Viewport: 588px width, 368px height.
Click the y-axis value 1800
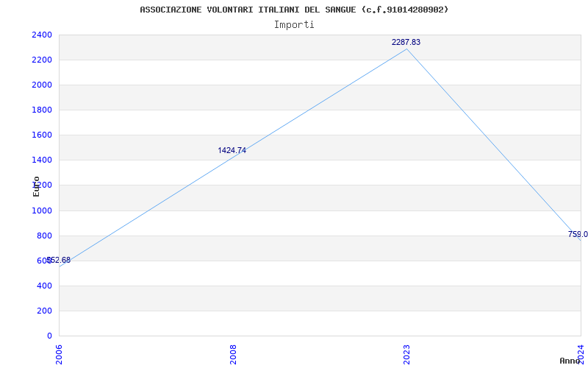(42, 110)
